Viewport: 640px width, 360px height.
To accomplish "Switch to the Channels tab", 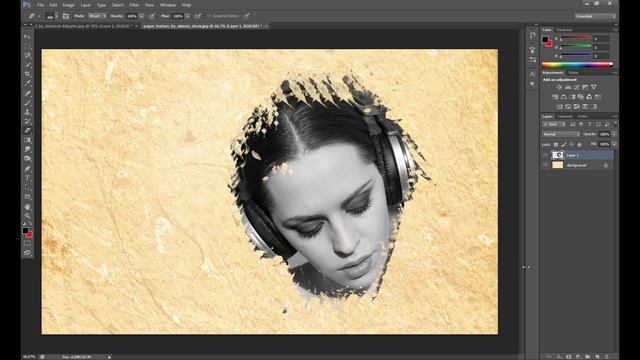I will (565, 117).
